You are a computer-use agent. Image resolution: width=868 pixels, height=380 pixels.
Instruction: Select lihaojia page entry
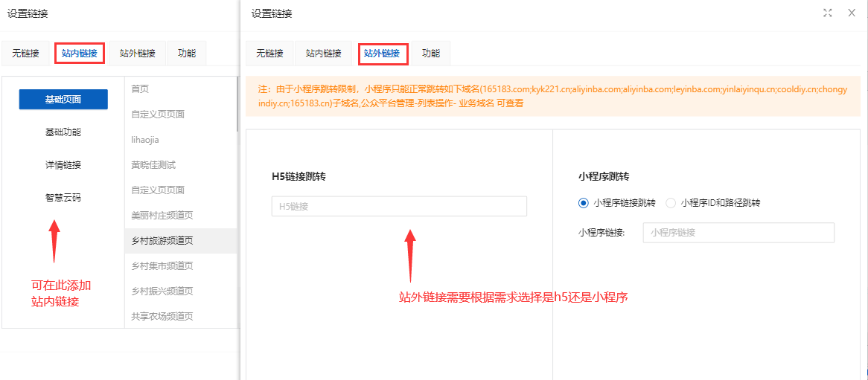146,140
